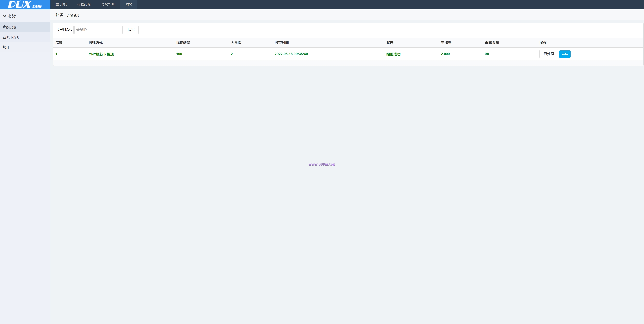
Task: Click the 操作 column header
Action: click(543, 43)
